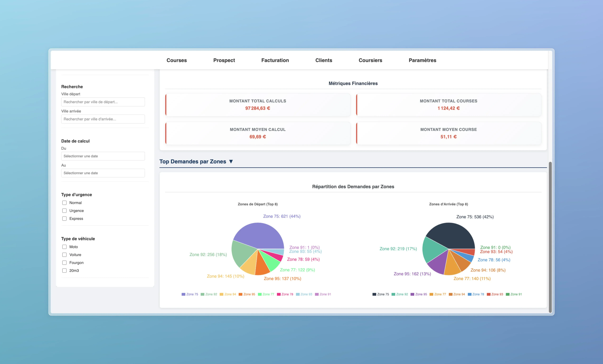Select the Fourgon vehicle checkbox
The image size is (603, 364).
coord(64,263)
